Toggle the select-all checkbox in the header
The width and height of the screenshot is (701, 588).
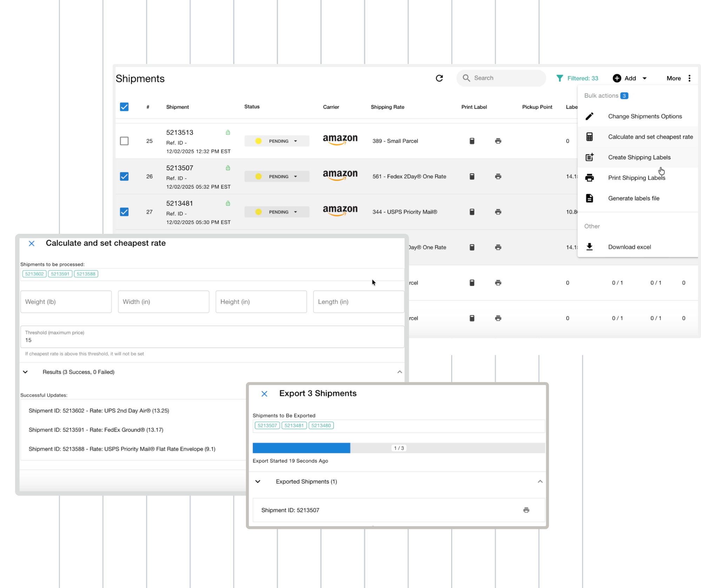(124, 107)
